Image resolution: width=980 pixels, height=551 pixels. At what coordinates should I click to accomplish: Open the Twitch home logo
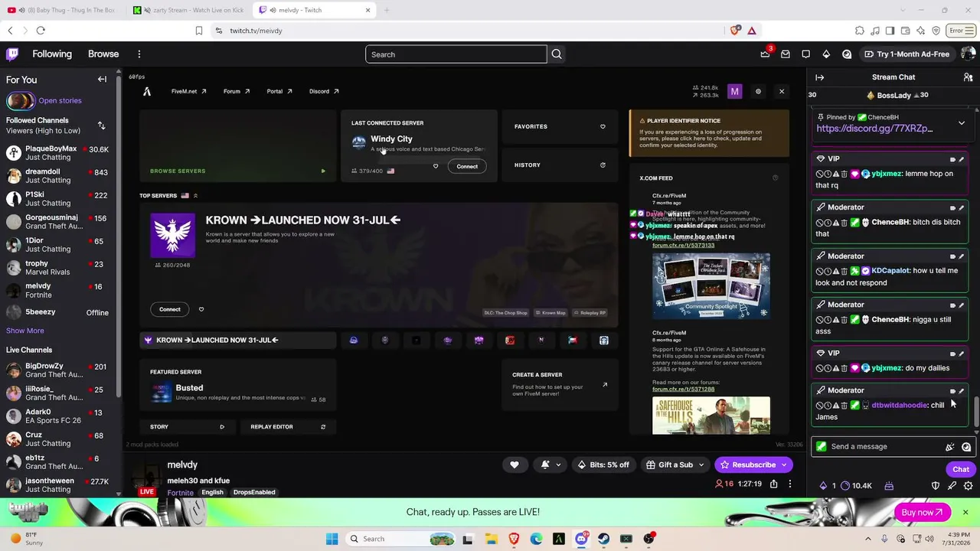(12, 54)
